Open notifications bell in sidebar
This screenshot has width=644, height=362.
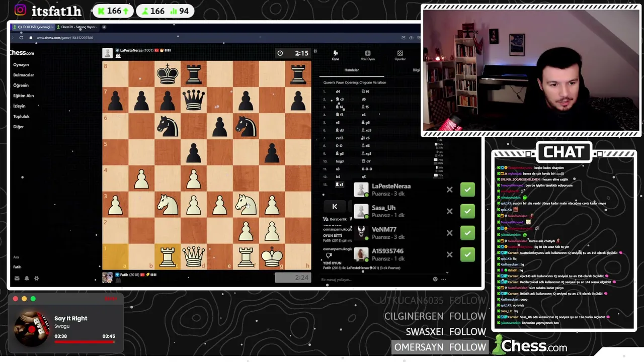click(x=27, y=278)
